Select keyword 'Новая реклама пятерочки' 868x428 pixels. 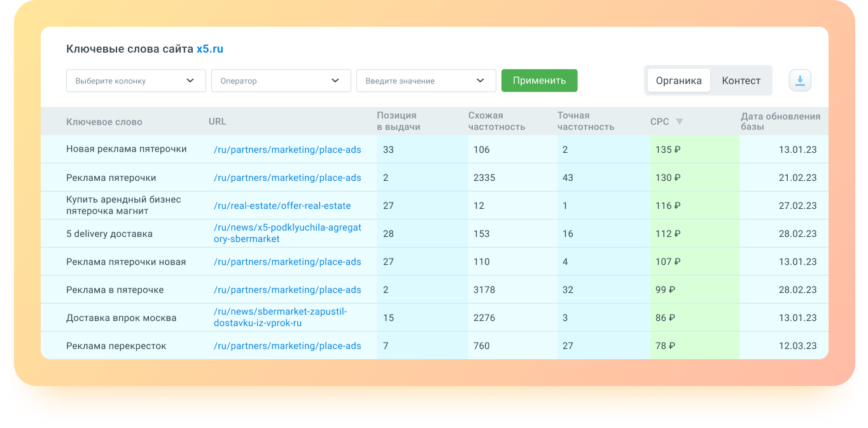pos(127,149)
